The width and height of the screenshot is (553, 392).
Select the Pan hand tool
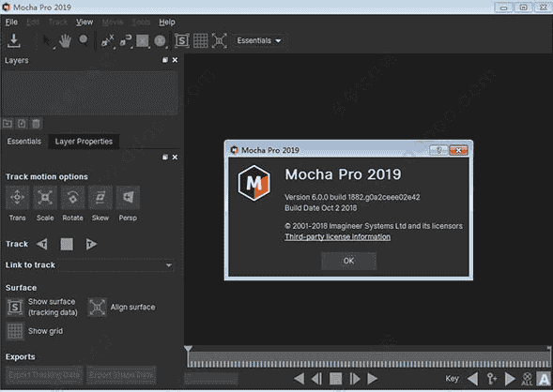[65, 41]
